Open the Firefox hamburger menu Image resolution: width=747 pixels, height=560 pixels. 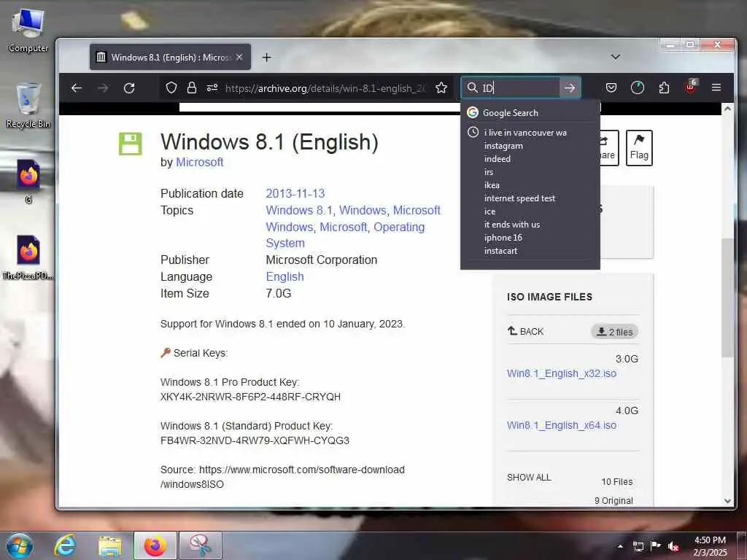click(x=716, y=87)
